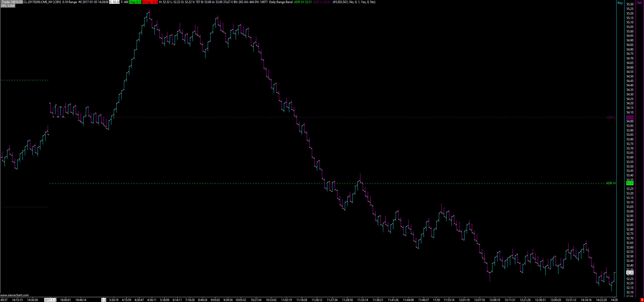Viewport: 644px width, 302px height.
Task: Click the white 52.32 last price marker
Action: (630, 272)
